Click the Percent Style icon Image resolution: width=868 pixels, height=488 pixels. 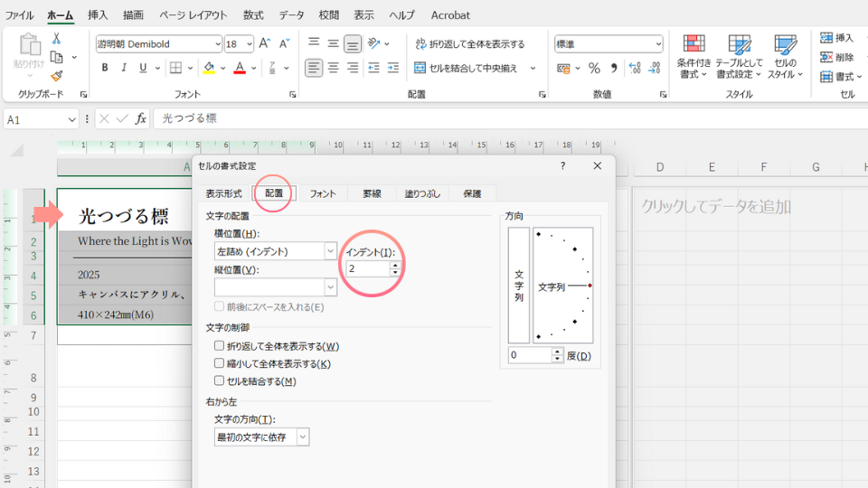pos(594,68)
